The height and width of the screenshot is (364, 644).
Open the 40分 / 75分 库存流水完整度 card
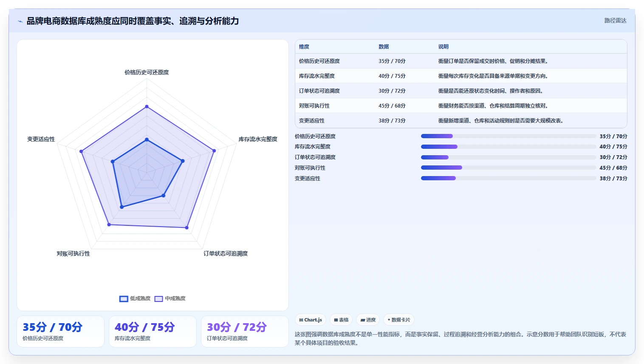point(153,332)
